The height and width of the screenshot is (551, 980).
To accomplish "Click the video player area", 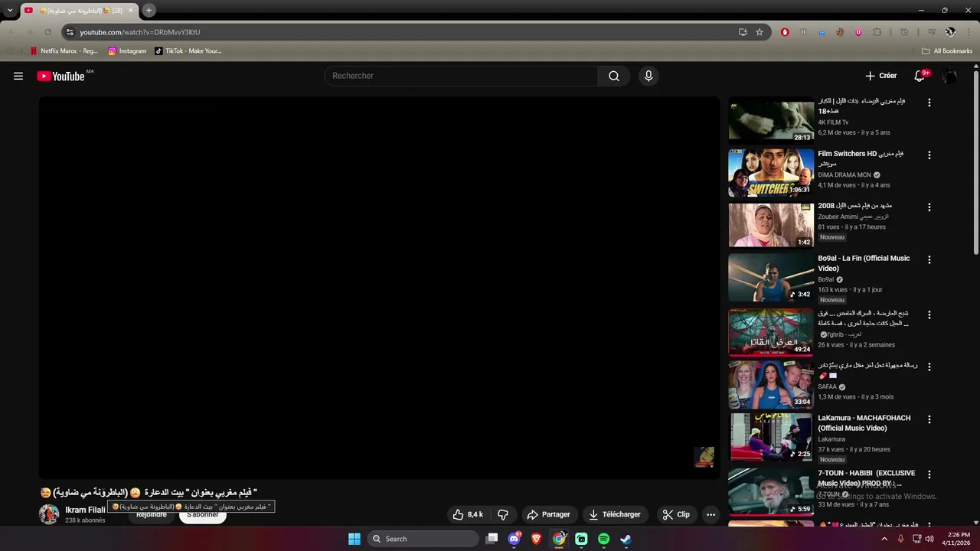I will click(380, 288).
